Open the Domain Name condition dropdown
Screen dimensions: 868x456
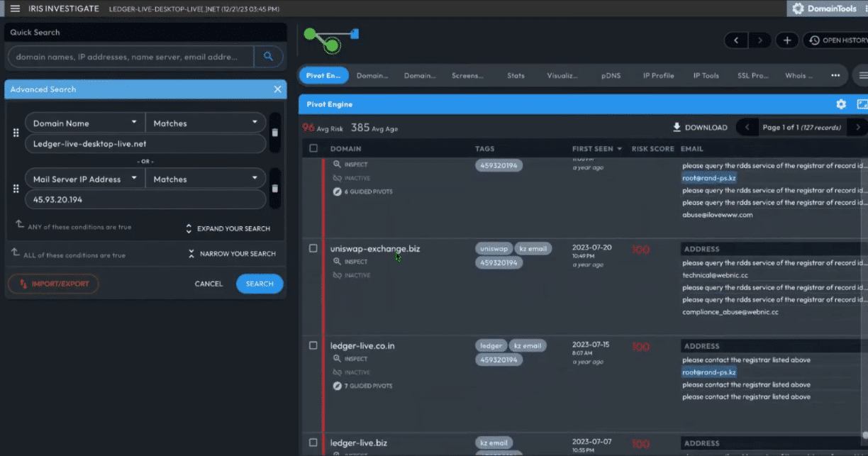(x=84, y=123)
